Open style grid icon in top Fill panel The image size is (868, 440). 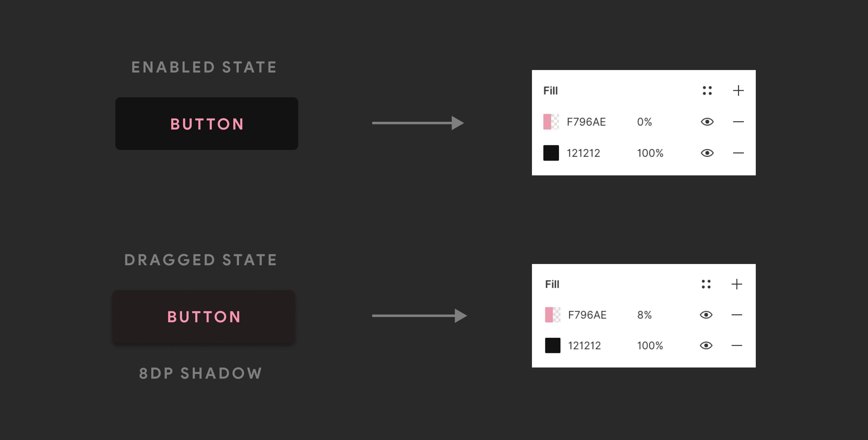tap(707, 90)
